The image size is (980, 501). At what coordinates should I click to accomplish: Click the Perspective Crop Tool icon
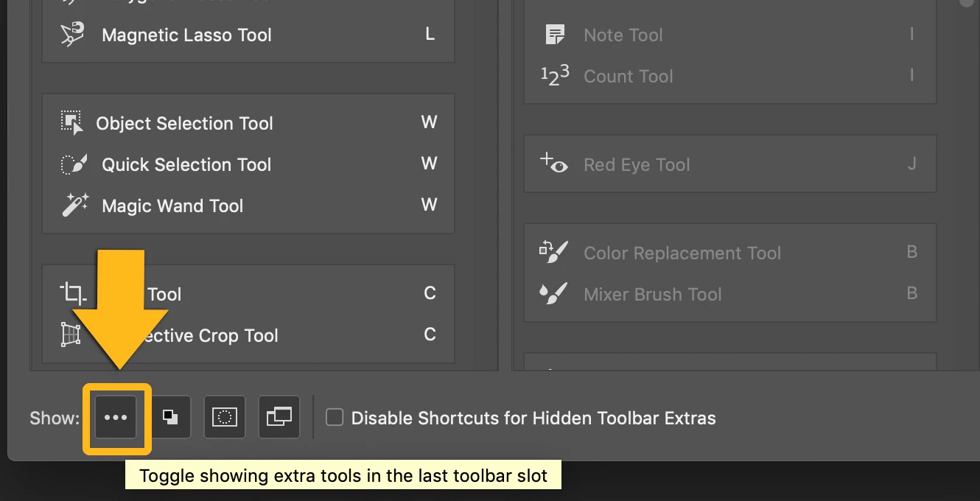click(71, 335)
